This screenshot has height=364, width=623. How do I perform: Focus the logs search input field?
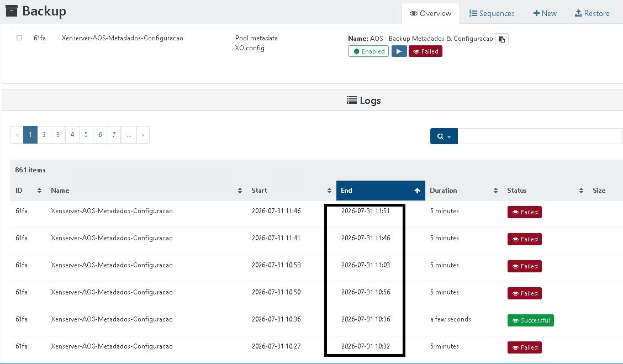coord(540,136)
